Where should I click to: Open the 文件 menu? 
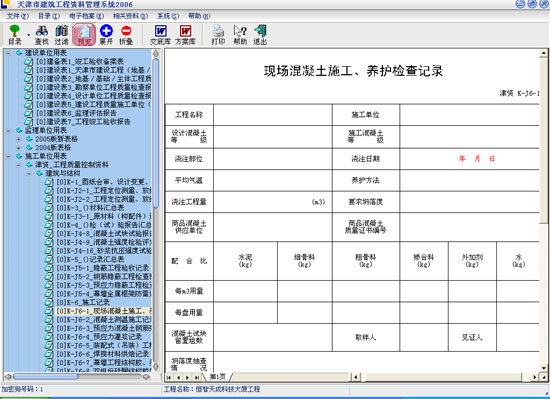click(18, 16)
